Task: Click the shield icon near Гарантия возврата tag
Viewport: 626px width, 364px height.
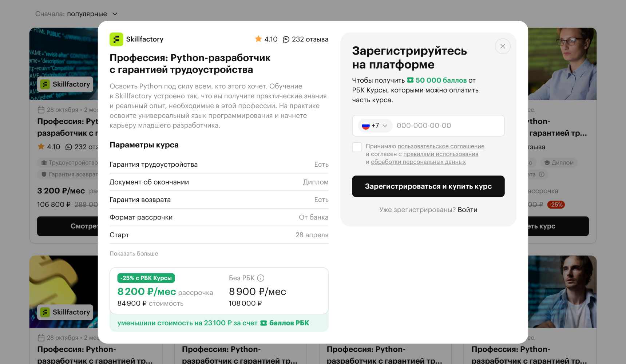Action: click(x=44, y=174)
